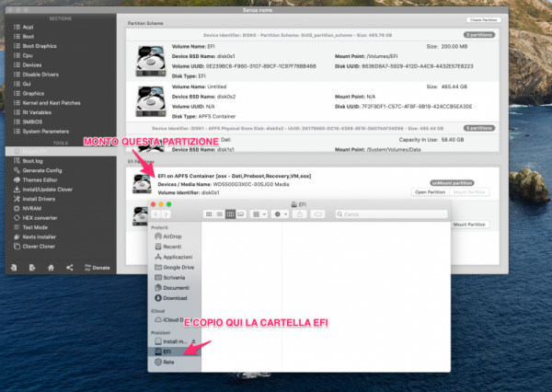
Task: Click HEX converter refresh icon
Action: (x=17, y=218)
